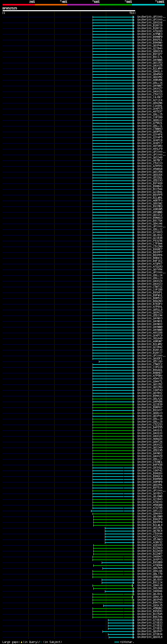Select the UniRef100_A7PWE3 label
The image size is (167, 644).
150,34
